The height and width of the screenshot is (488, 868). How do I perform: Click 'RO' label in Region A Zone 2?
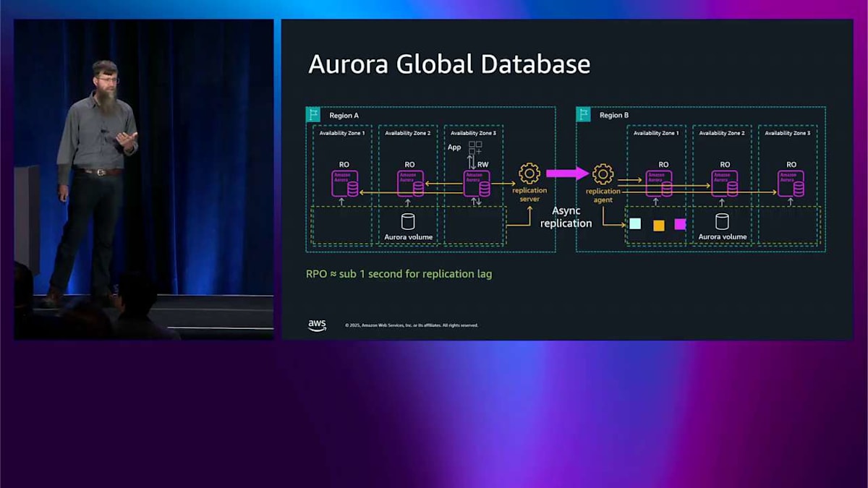[x=409, y=165]
